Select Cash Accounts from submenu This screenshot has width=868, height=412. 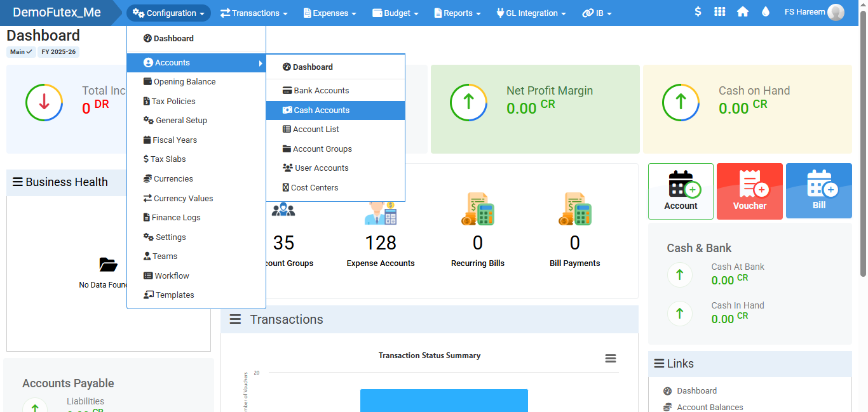pyautogui.click(x=322, y=110)
